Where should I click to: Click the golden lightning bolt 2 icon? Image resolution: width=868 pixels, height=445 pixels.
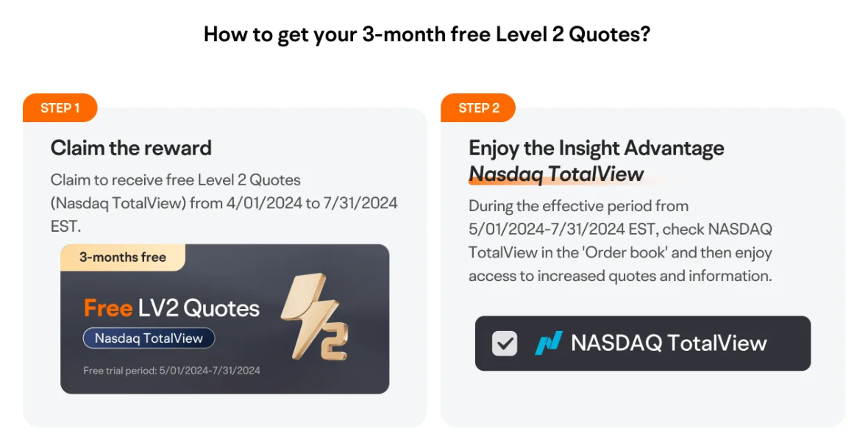315,317
